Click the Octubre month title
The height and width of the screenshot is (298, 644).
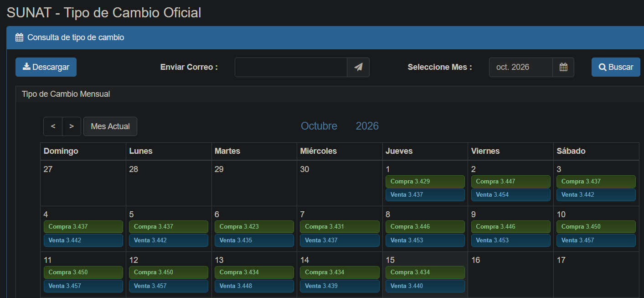tap(319, 126)
